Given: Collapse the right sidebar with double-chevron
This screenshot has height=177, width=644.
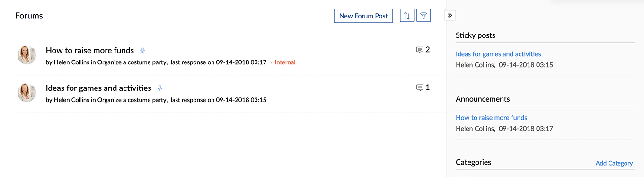Looking at the screenshot, I should tap(450, 16).
